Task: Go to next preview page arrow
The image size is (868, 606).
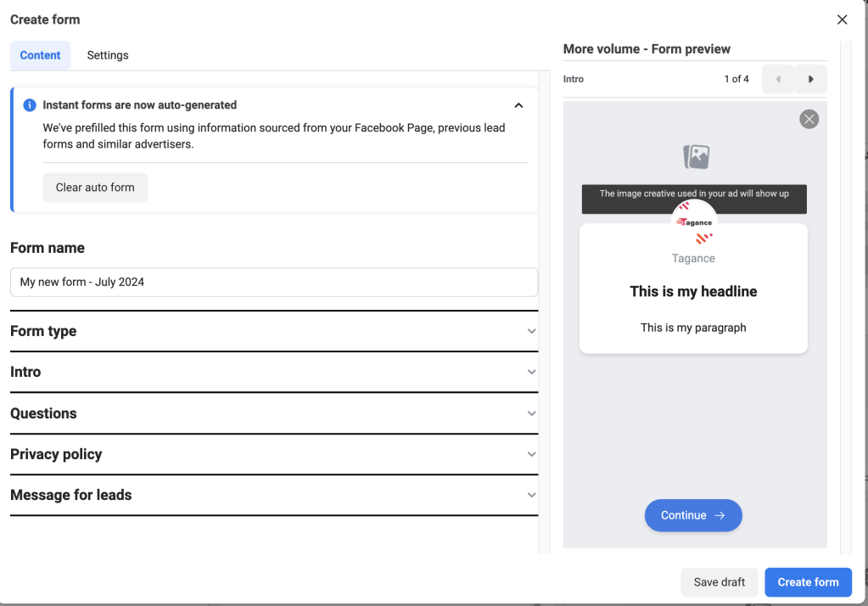Action: (810, 79)
